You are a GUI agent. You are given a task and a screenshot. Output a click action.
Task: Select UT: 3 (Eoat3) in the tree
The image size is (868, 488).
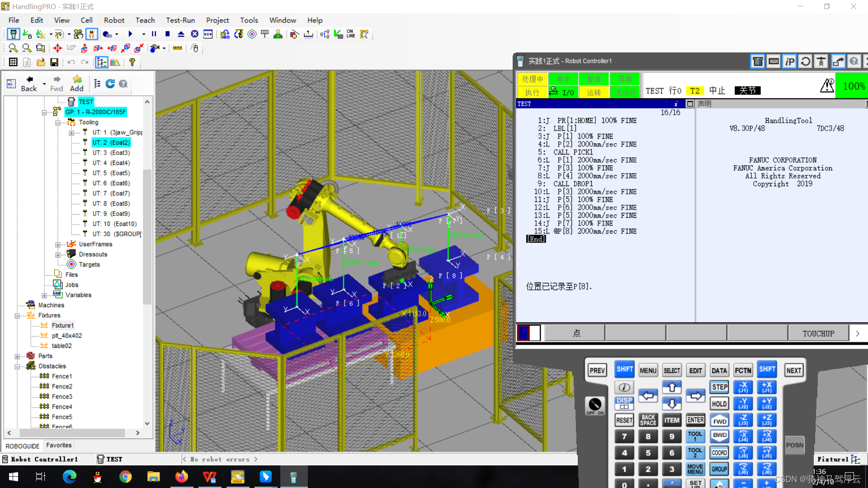tap(111, 153)
